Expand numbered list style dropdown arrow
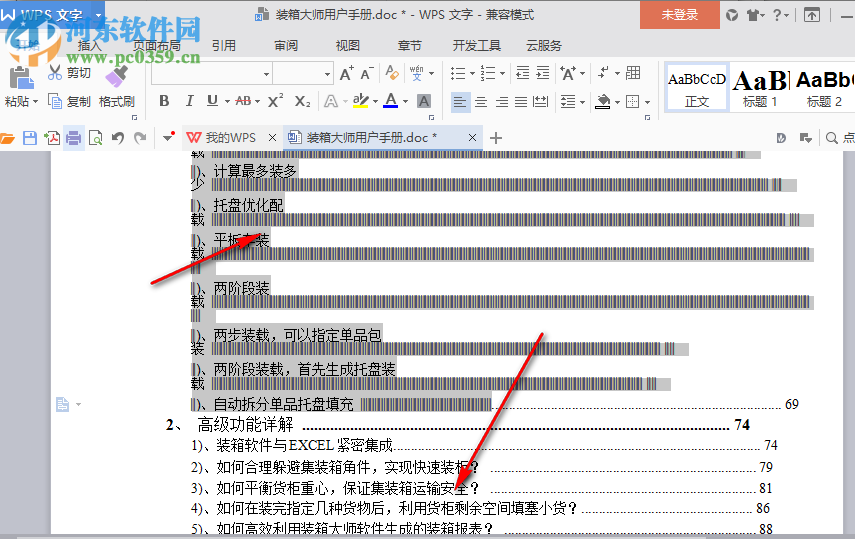 click(502, 73)
